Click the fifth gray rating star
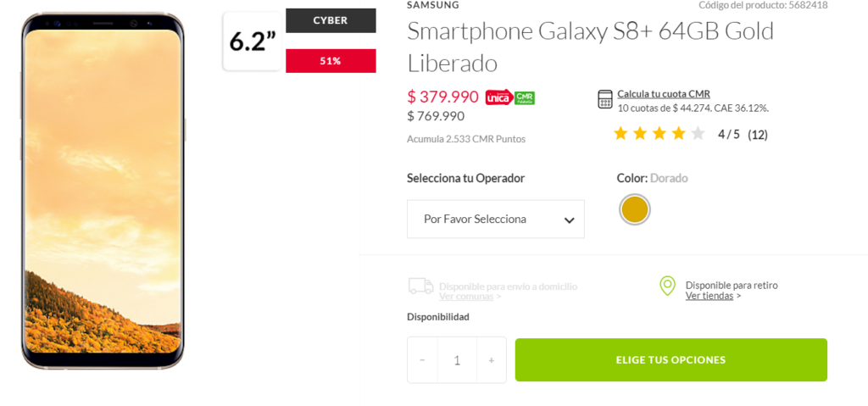This screenshot has height=406, width=868. [x=698, y=133]
